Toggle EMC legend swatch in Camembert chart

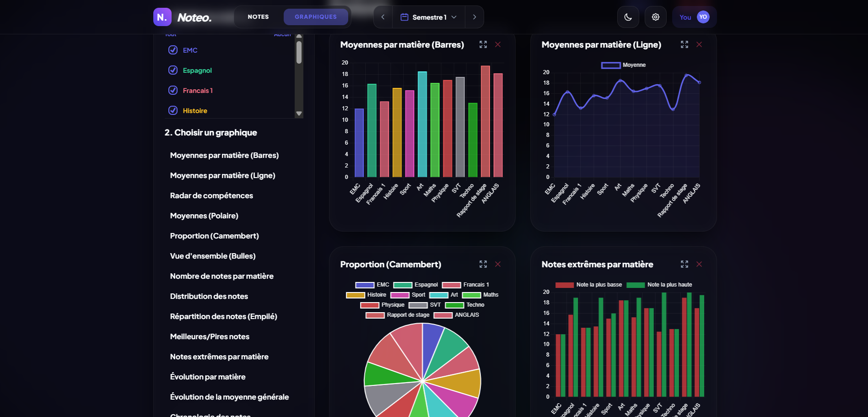365,285
